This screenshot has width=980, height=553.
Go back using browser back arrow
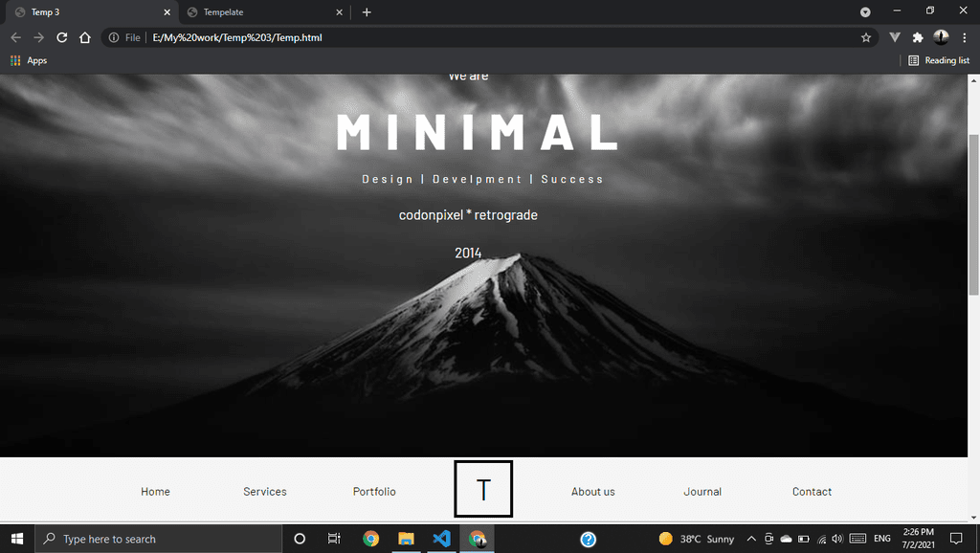pos(15,37)
